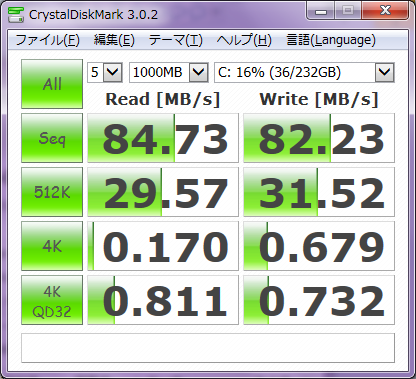Click the Write [MB/s] column header
This screenshot has height=379, width=416.
click(319, 99)
